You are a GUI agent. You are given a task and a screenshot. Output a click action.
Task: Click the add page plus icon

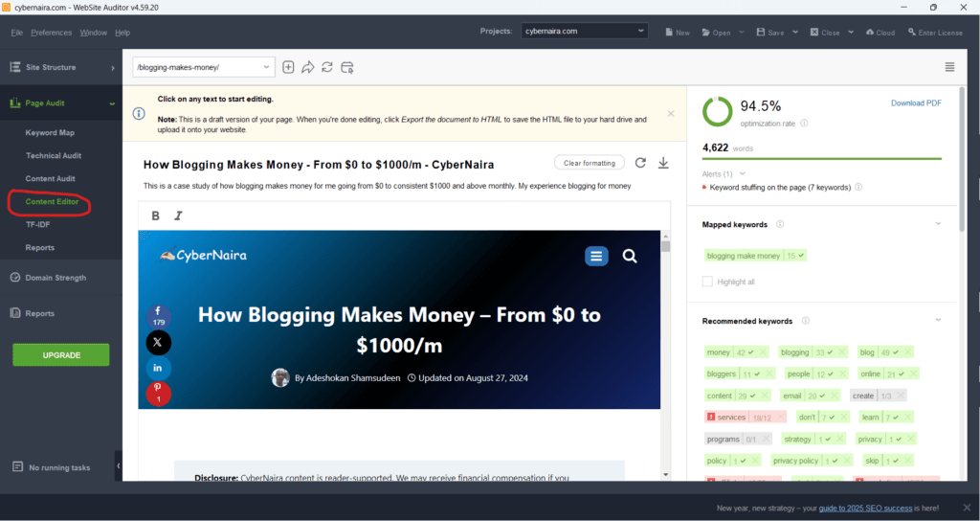click(288, 67)
